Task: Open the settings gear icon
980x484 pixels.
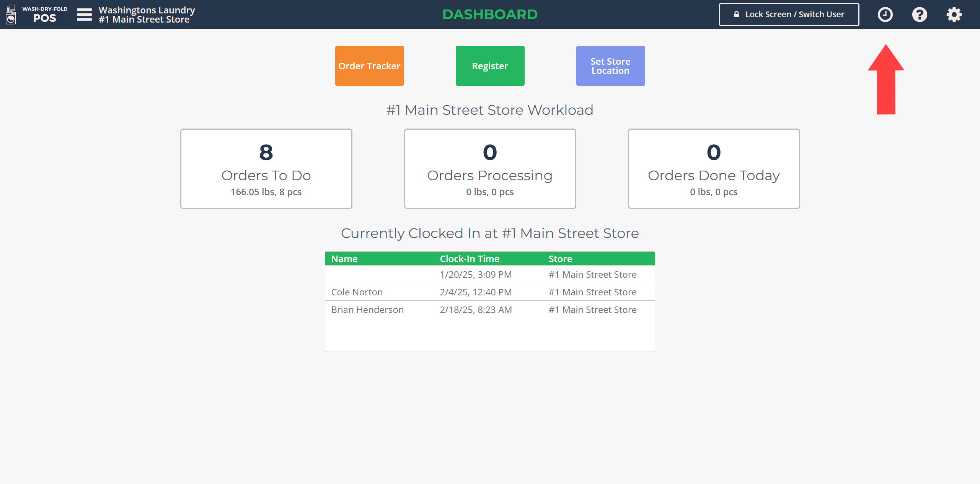Action: point(954,15)
